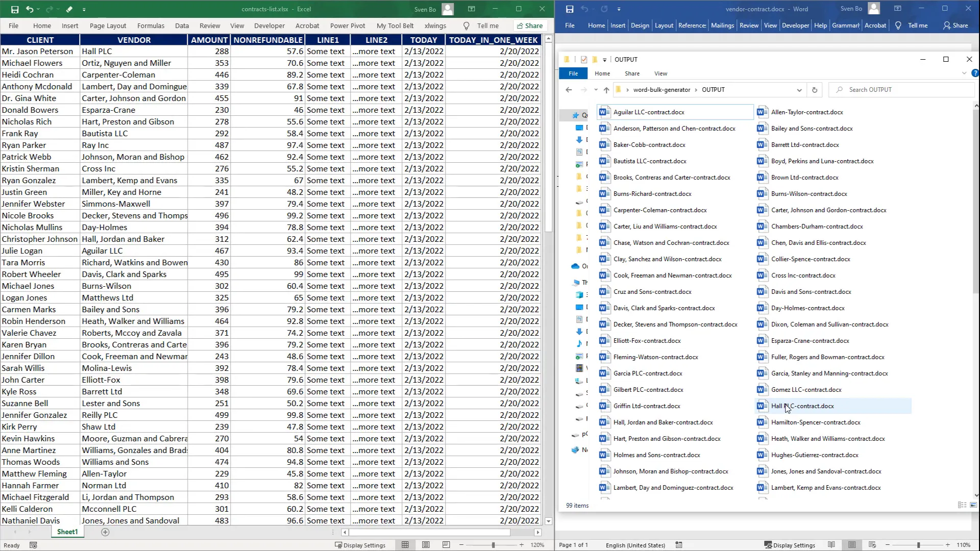Switch Word to Read Mode via status bar icon

pyautogui.click(x=831, y=545)
